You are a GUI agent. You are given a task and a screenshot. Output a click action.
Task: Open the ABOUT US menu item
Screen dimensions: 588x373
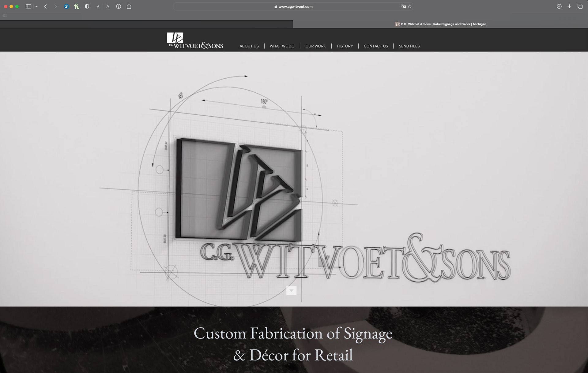(x=249, y=46)
